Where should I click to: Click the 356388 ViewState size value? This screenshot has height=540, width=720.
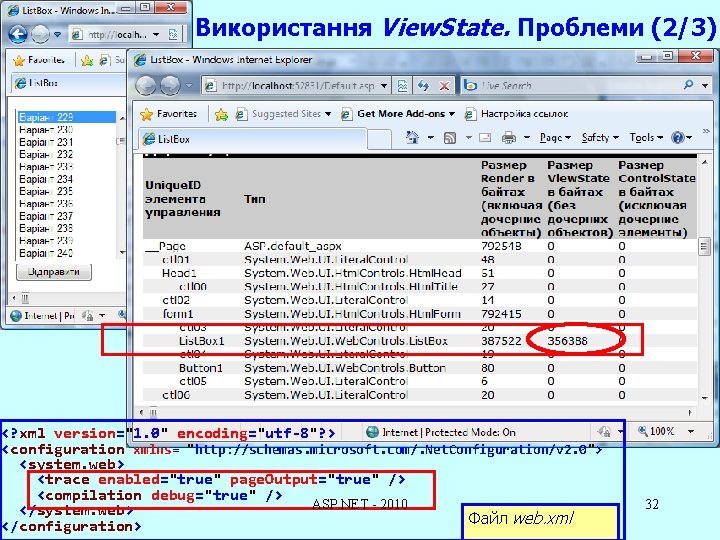point(568,341)
